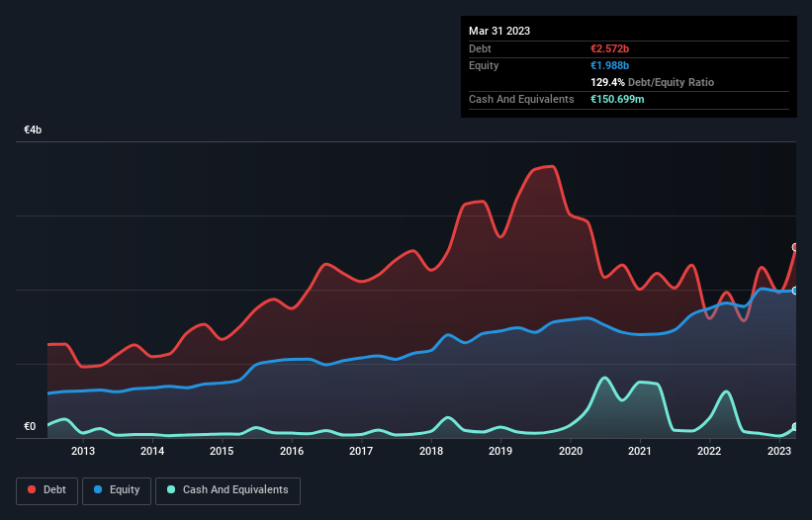Click the blue Equity endpoint marker

tap(795, 291)
